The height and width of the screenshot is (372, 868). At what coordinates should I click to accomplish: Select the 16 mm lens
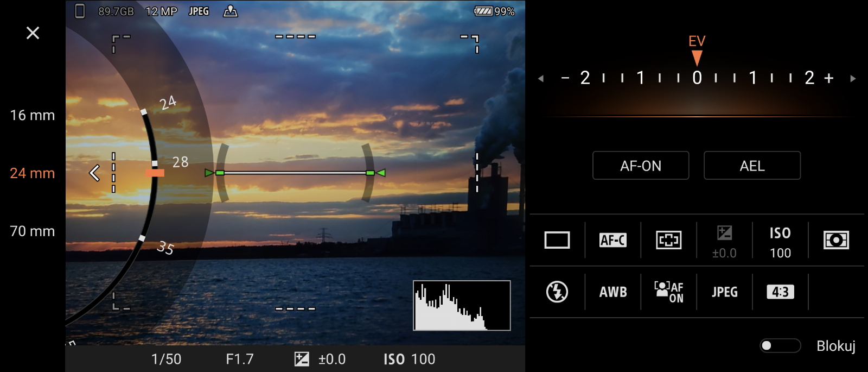coord(33,115)
